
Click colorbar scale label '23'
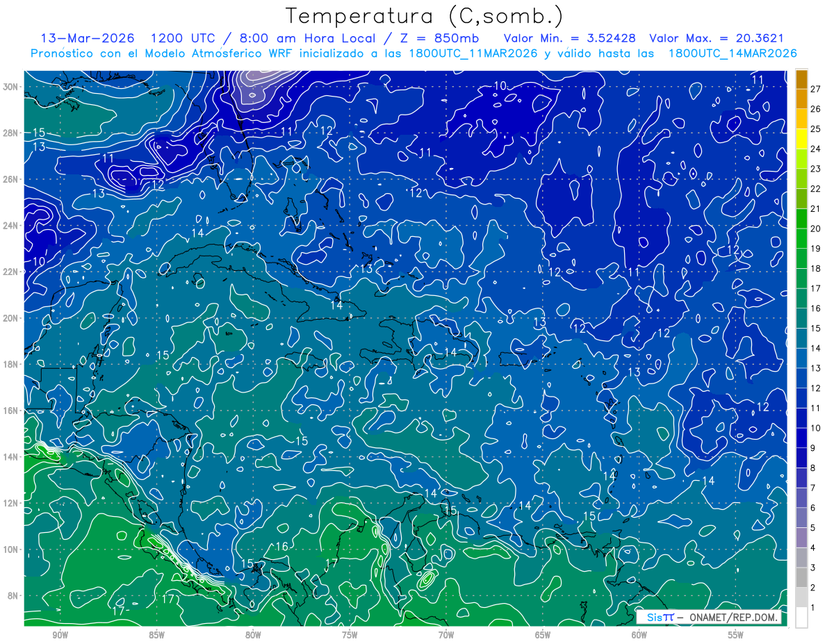click(x=816, y=169)
